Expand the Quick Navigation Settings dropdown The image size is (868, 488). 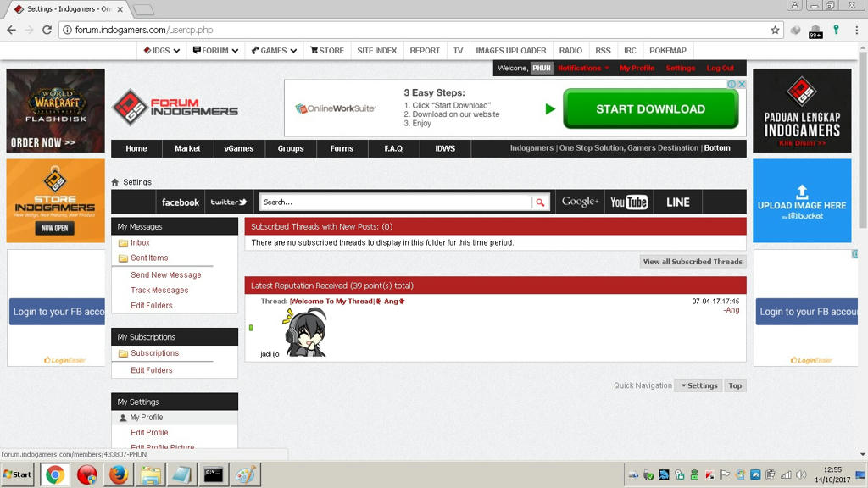point(699,385)
